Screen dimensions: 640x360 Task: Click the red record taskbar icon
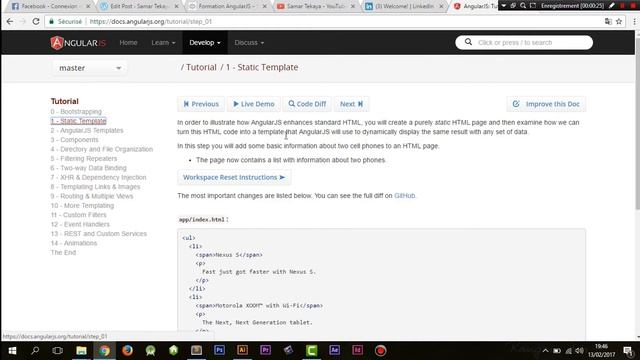click(380, 351)
